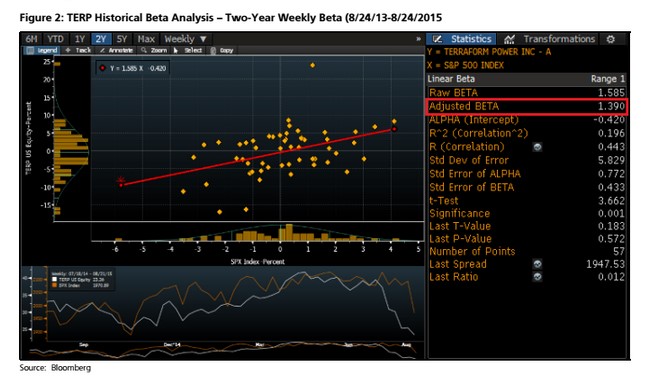Select the highlighted 2Y range
The image size is (648, 387).
coord(101,39)
